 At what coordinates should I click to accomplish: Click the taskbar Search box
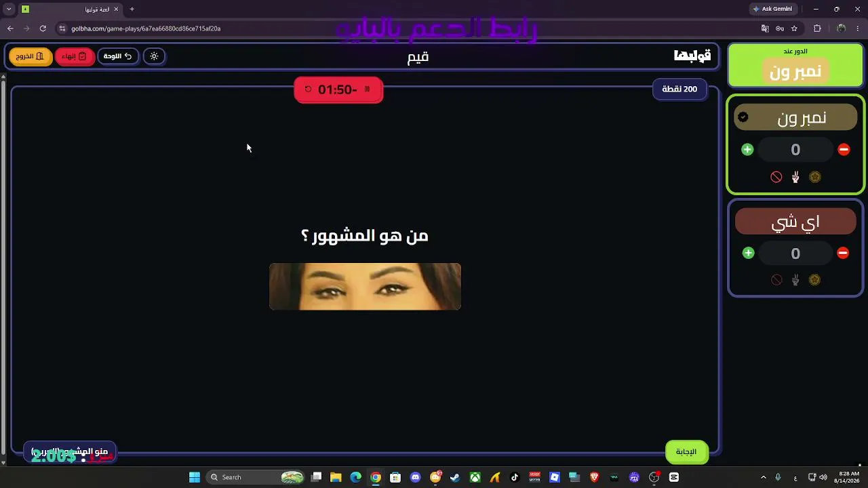pos(256,477)
